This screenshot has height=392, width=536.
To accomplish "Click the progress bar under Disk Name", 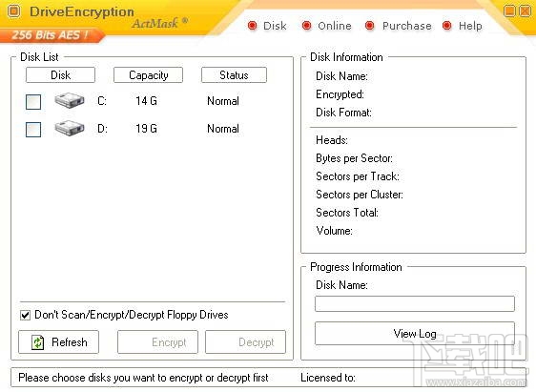I will click(x=415, y=304).
